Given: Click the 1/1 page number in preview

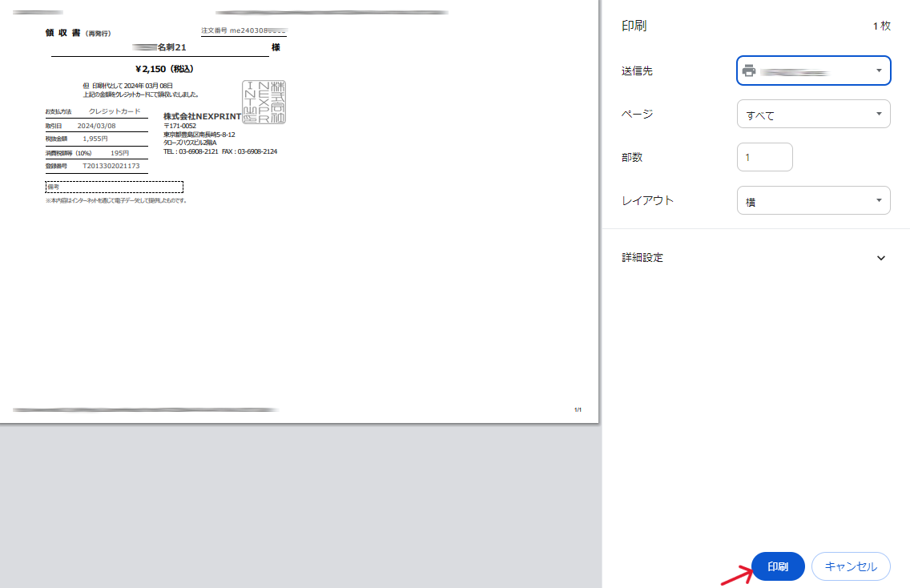Looking at the screenshot, I should click(x=578, y=410).
